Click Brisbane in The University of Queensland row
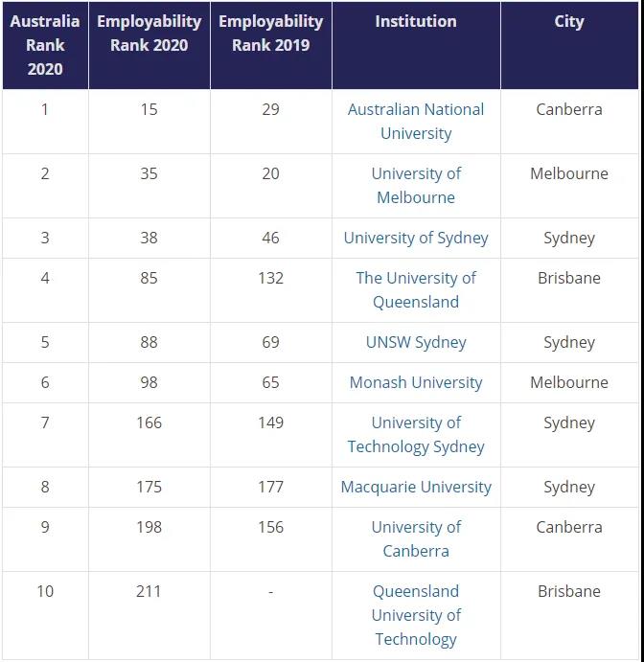The height and width of the screenshot is (662, 644). [x=569, y=278]
